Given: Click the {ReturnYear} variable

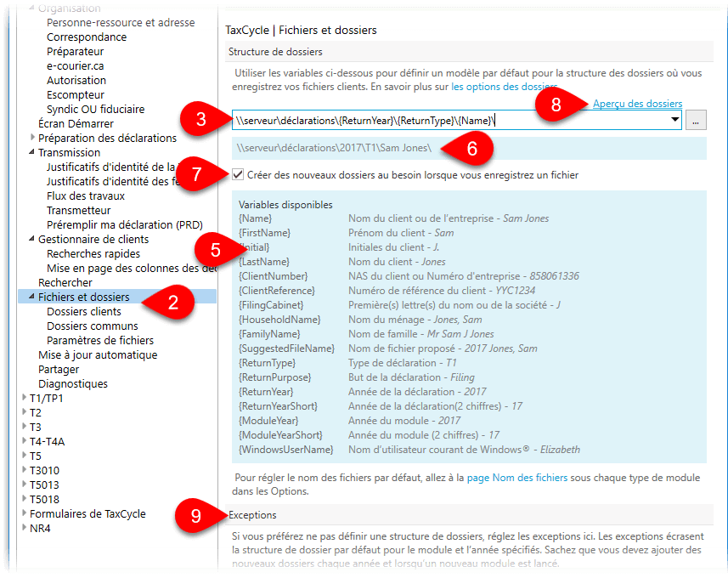Looking at the screenshot, I should (266, 391).
